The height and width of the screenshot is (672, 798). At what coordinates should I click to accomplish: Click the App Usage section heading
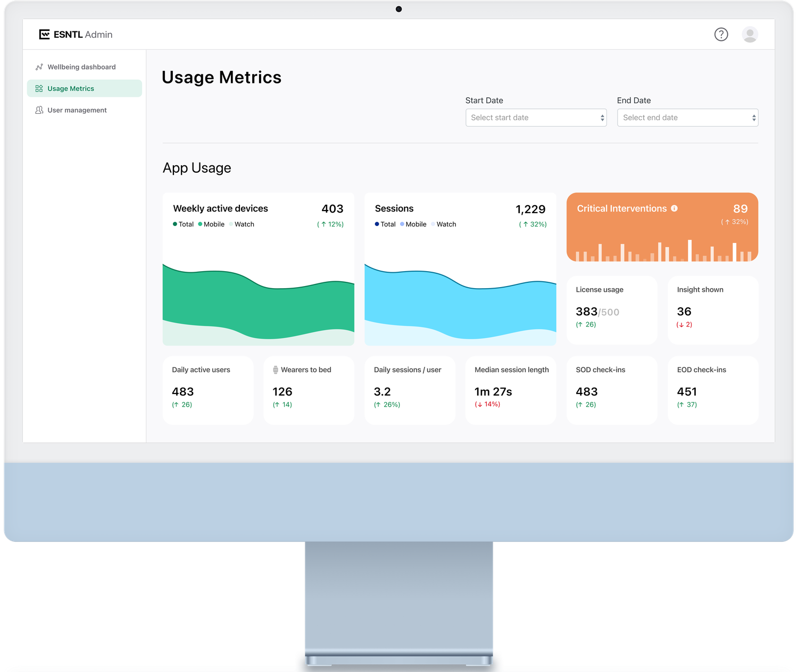click(197, 168)
